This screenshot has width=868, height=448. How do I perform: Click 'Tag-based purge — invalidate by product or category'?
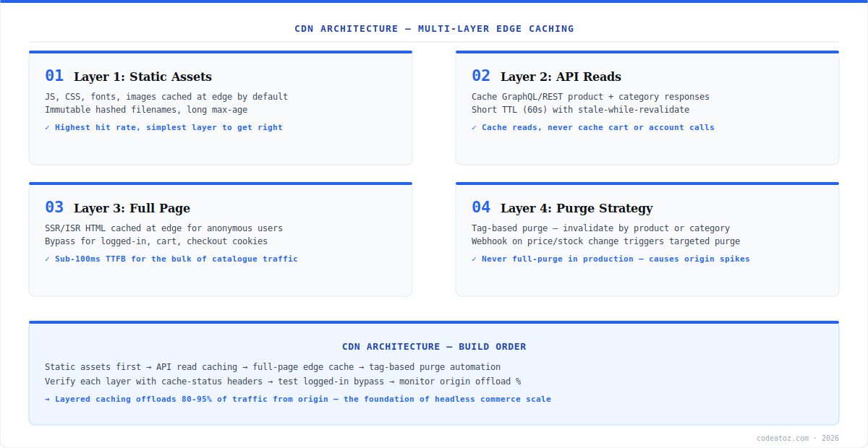[600, 228]
